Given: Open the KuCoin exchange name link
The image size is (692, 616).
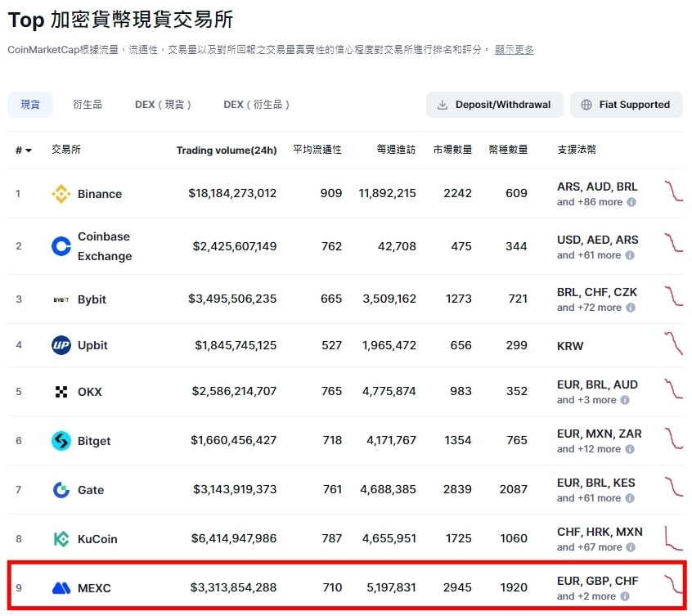Looking at the screenshot, I should pos(97,539).
